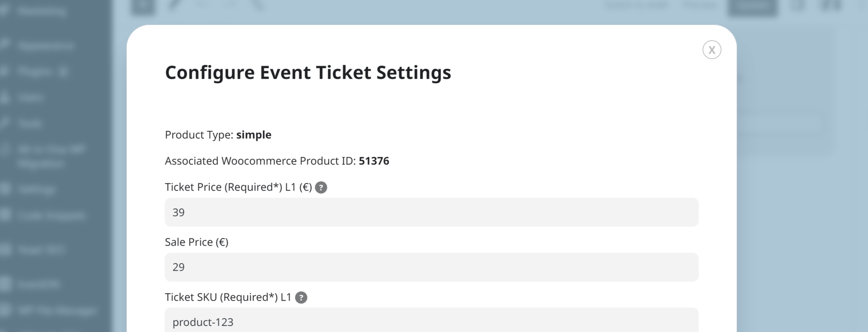This screenshot has height=332, width=868.
Task: Open the blurred Marketing sidebar menu
Action: [42, 11]
